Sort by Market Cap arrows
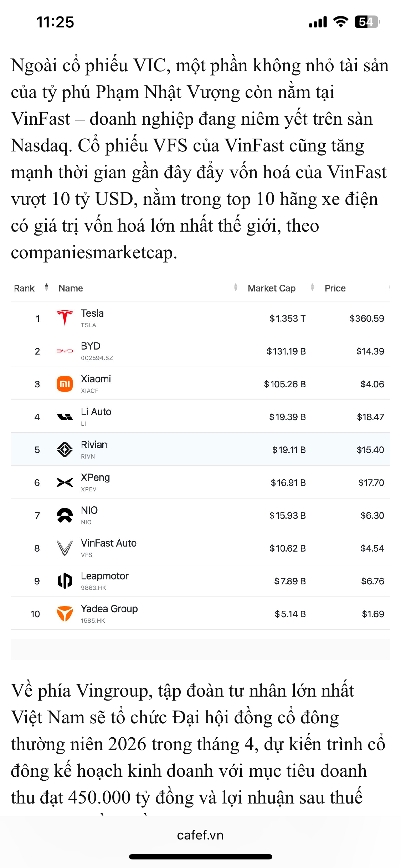Viewport: 401px width, 868px height. tap(312, 287)
